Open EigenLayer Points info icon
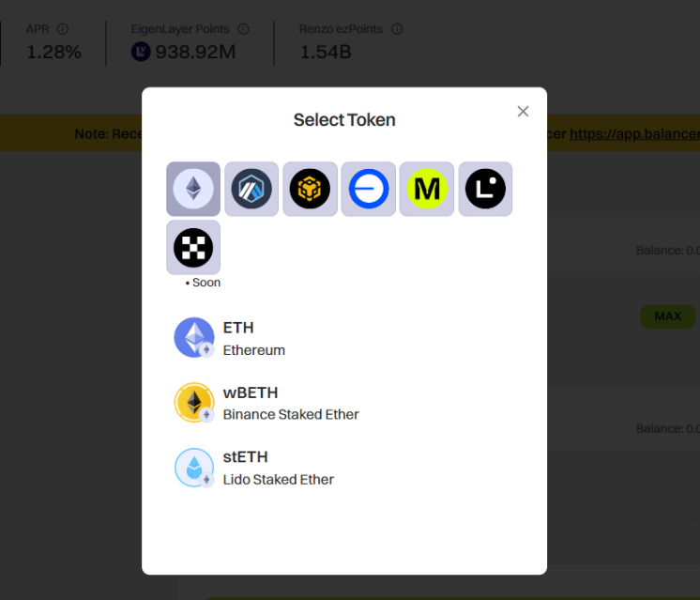The height and width of the screenshot is (600, 700). 243,29
